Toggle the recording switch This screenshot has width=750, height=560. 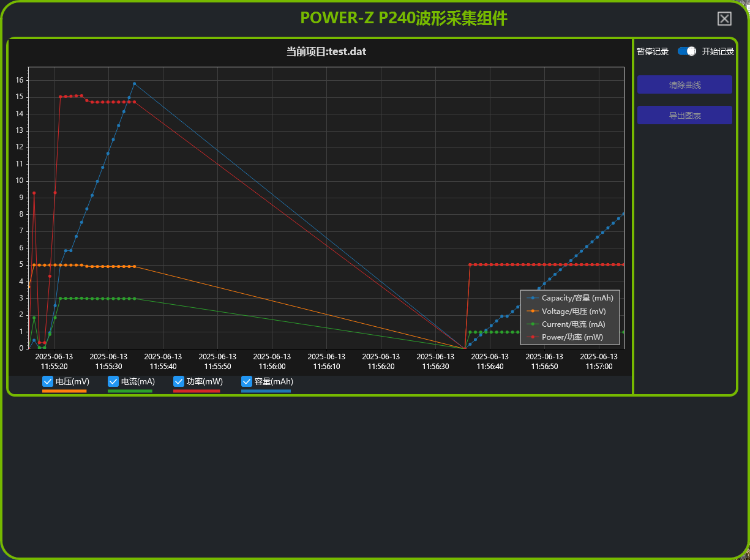686,51
